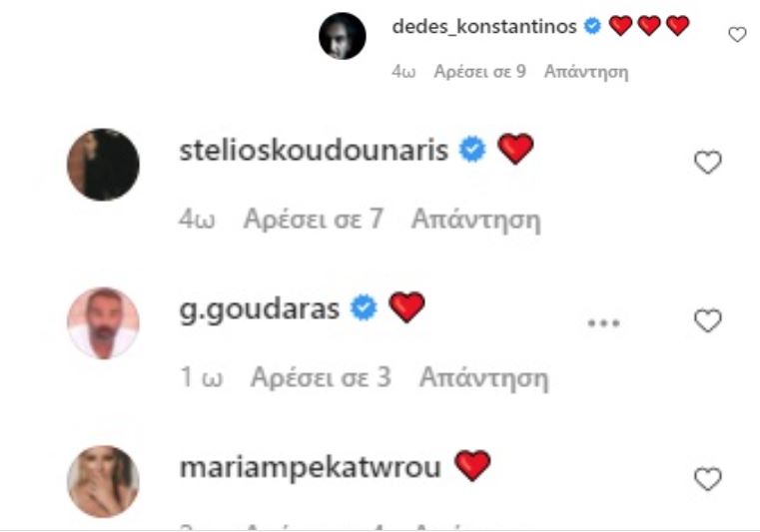Viewport: 760px width, 532px height.
Task: Like the mariampekatwrou comment heart
Action: 708,479
